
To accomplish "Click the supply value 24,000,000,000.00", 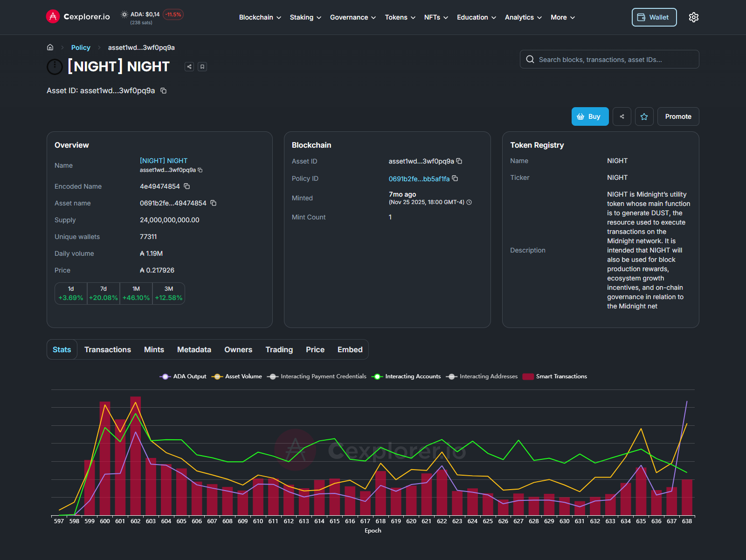I will coord(170,220).
